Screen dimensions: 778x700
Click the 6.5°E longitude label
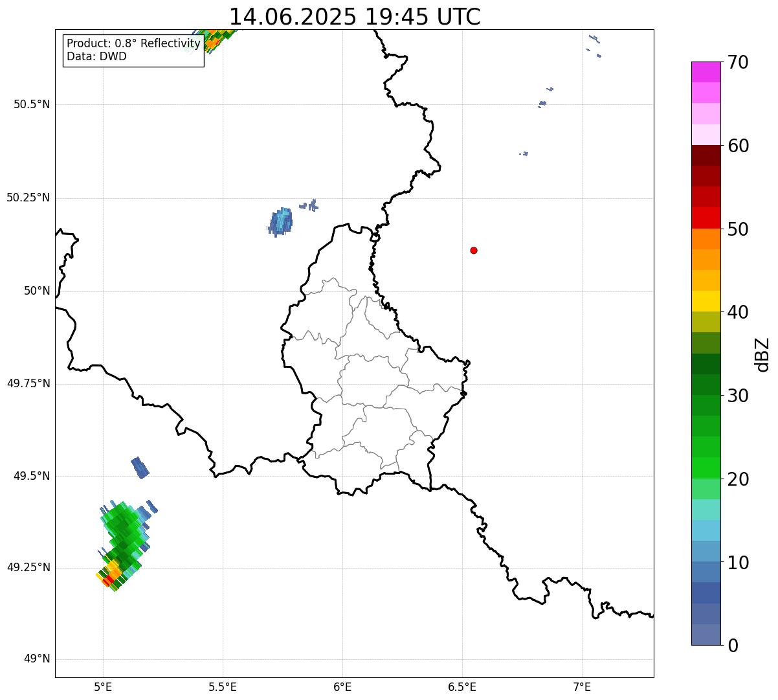(462, 686)
